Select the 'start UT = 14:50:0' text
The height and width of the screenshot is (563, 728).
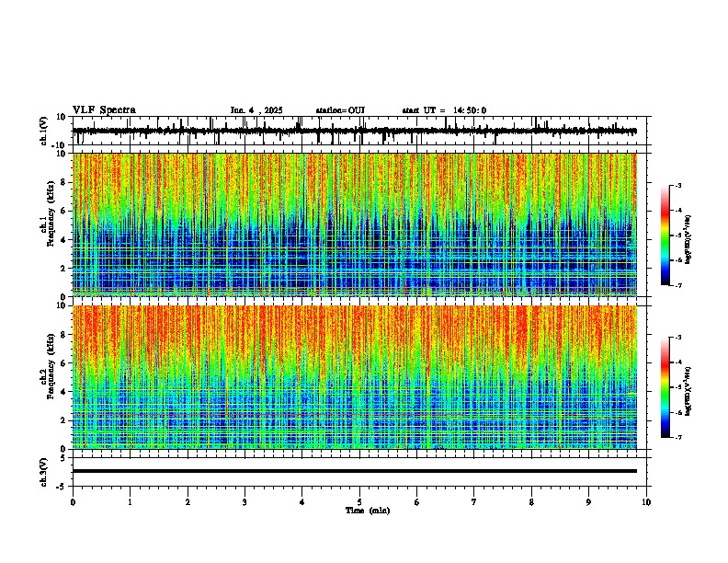[444, 110]
